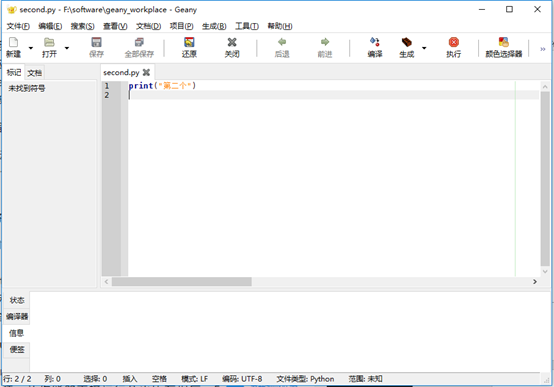Switch to the Status (状态) message tab
Screen dimensions: 554x387
pyautogui.click(x=17, y=300)
